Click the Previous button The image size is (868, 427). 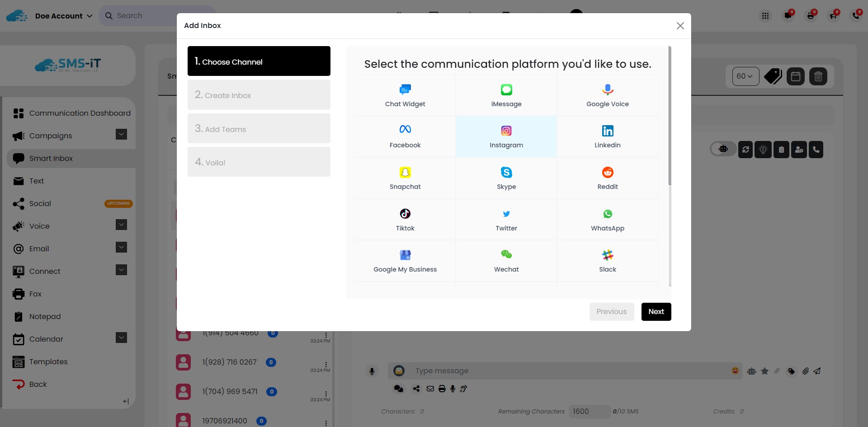[612, 312]
